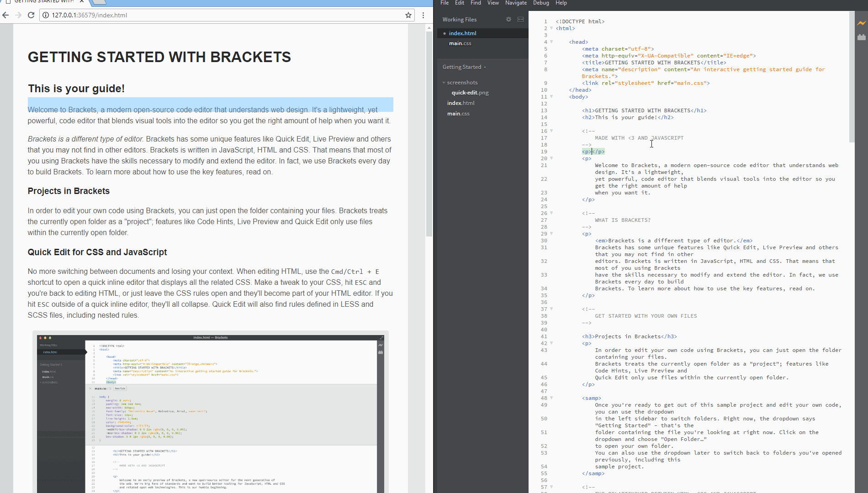
Task: Toggle Live Preview lightning bolt icon
Action: click(x=861, y=23)
